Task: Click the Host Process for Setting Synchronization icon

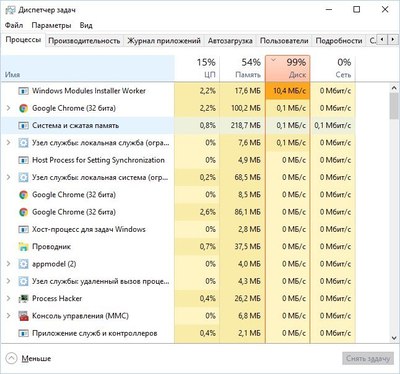Action: point(23,160)
